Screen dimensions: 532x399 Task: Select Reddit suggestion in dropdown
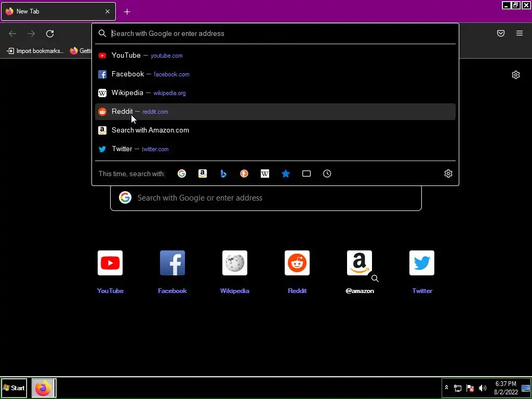click(x=275, y=112)
